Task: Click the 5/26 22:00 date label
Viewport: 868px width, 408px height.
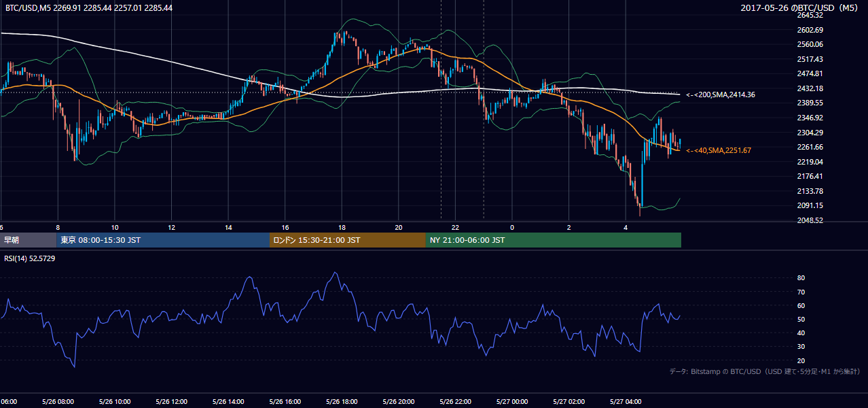Action: coord(454,402)
